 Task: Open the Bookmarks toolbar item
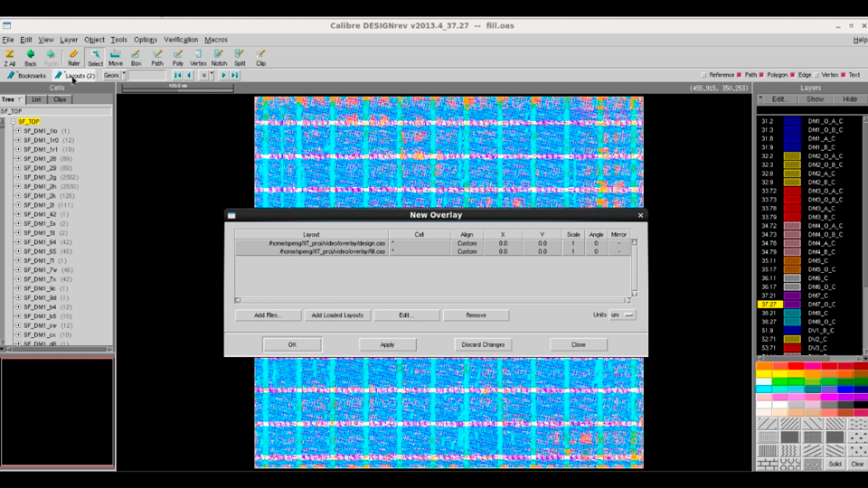tap(26, 75)
